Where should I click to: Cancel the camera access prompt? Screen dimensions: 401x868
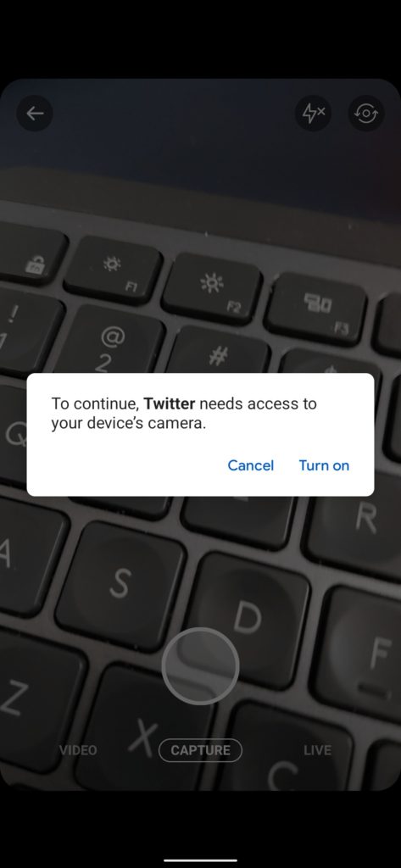click(250, 465)
